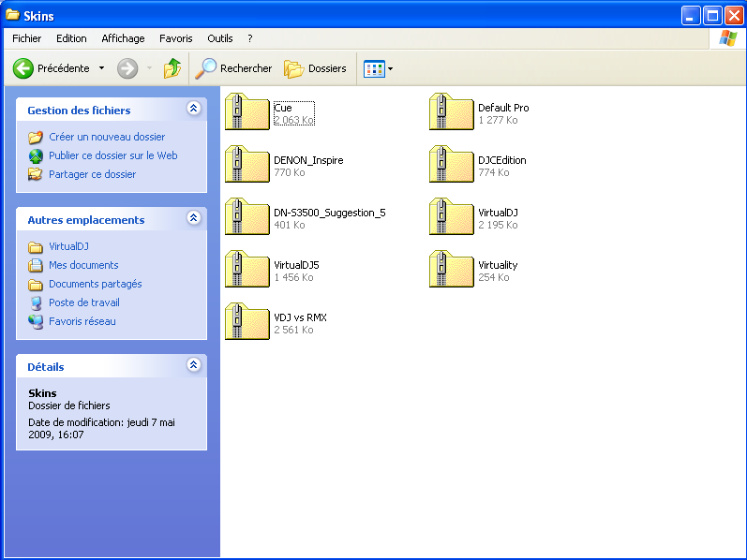Image resolution: width=747 pixels, height=560 pixels.
Task: Select the Virtuality zipped folder icon
Action: click(x=451, y=271)
